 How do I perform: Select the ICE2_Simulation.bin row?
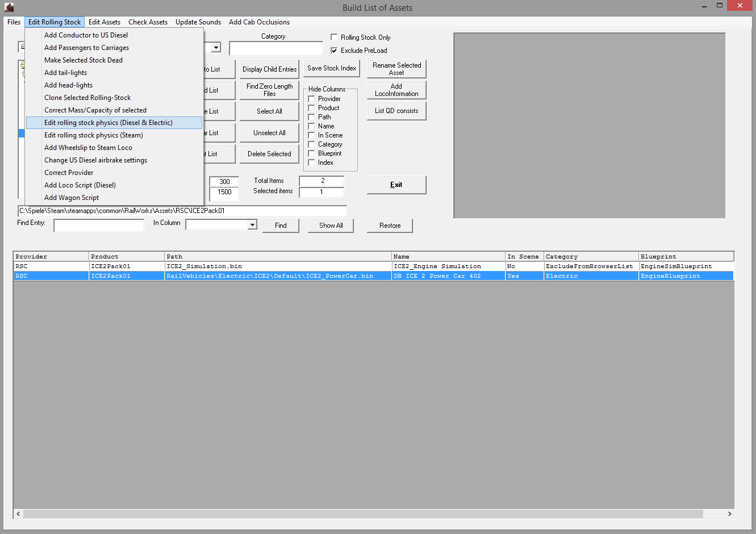point(374,266)
